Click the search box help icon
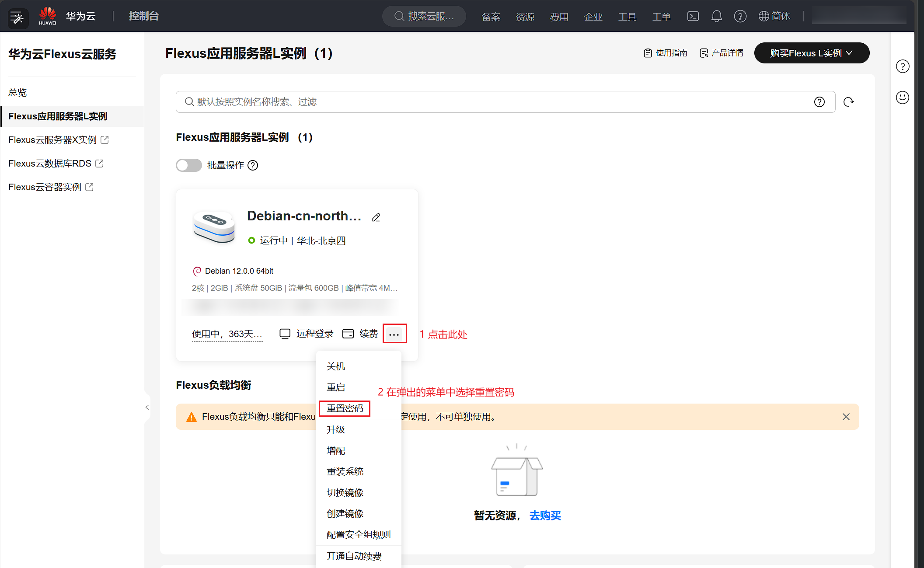924x568 pixels. (x=819, y=102)
